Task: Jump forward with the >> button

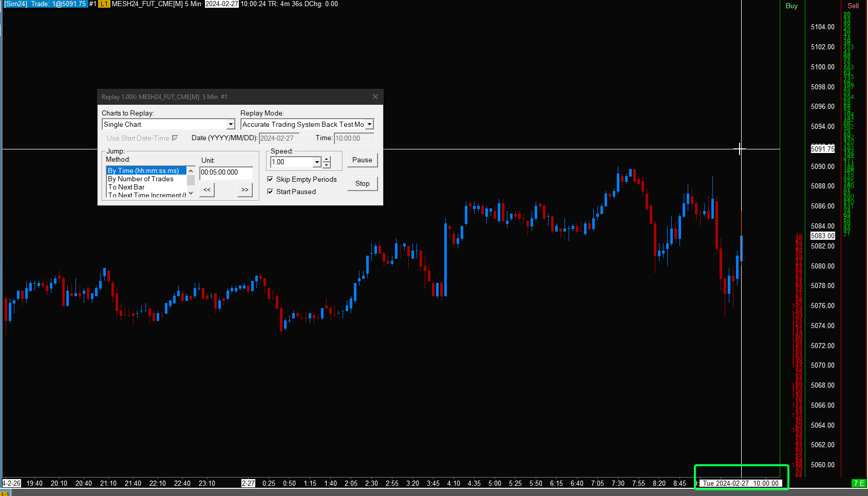Action: pos(245,189)
